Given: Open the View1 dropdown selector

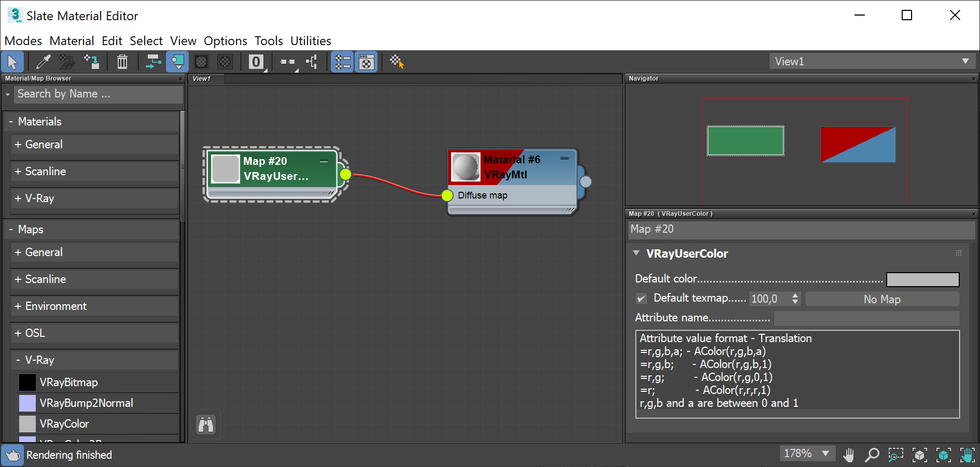Looking at the screenshot, I should [x=965, y=61].
